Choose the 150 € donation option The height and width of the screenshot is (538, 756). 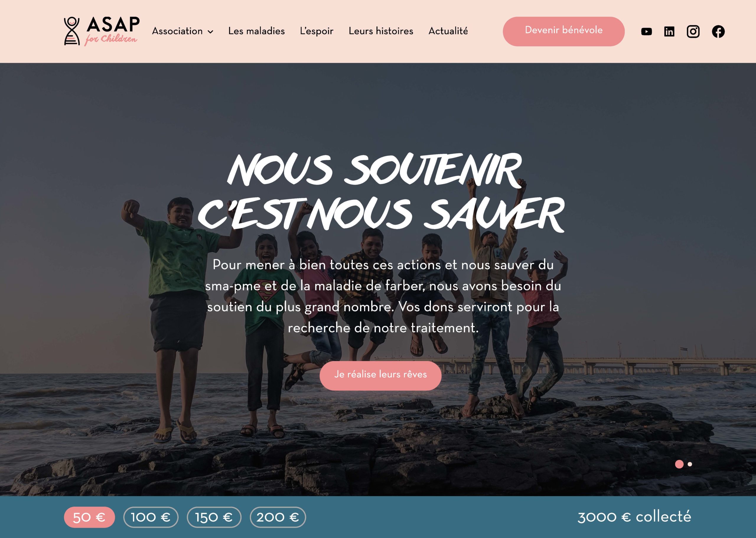pos(214,517)
